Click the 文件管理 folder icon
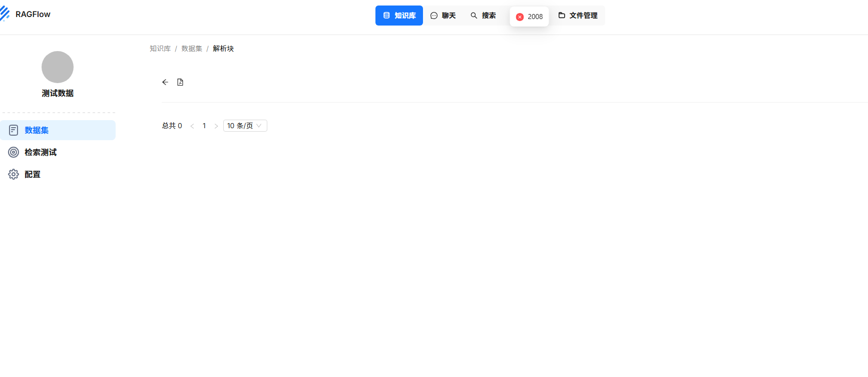Screen dimensions: 868x377 click(x=562, y=16)
